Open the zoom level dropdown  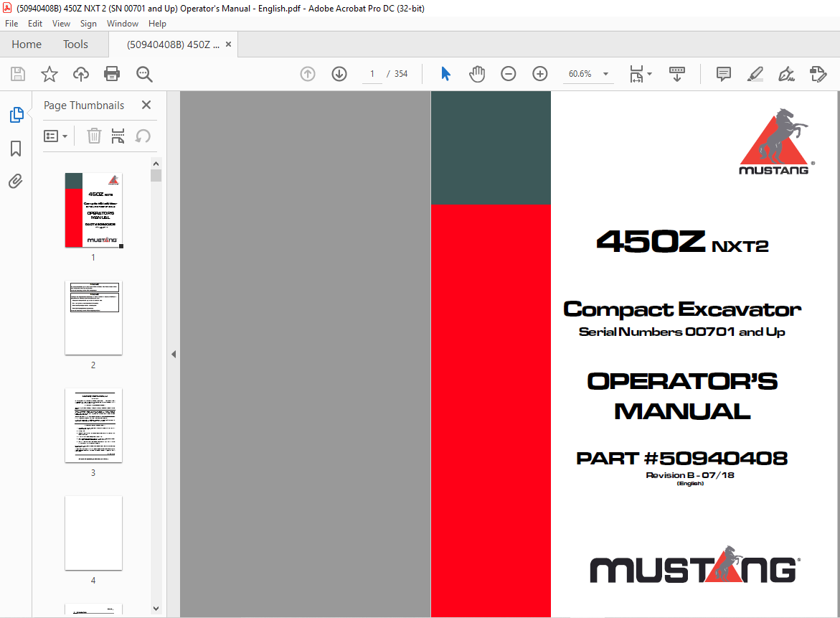[606, 74]
